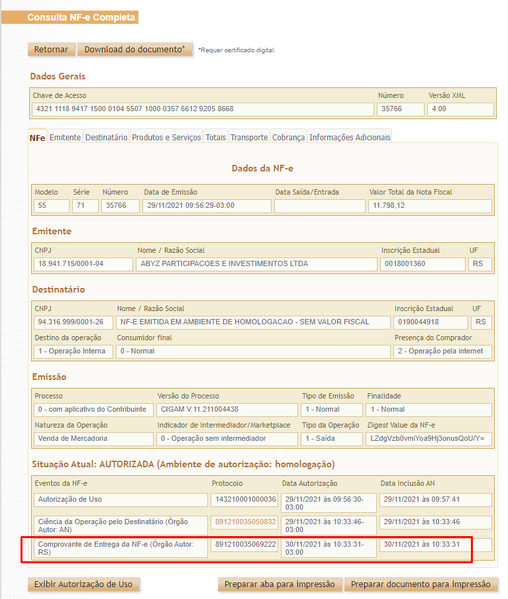The height and width of the screenshot is (599, 508).
Task: Click the Série value 71
Action: 85,206
